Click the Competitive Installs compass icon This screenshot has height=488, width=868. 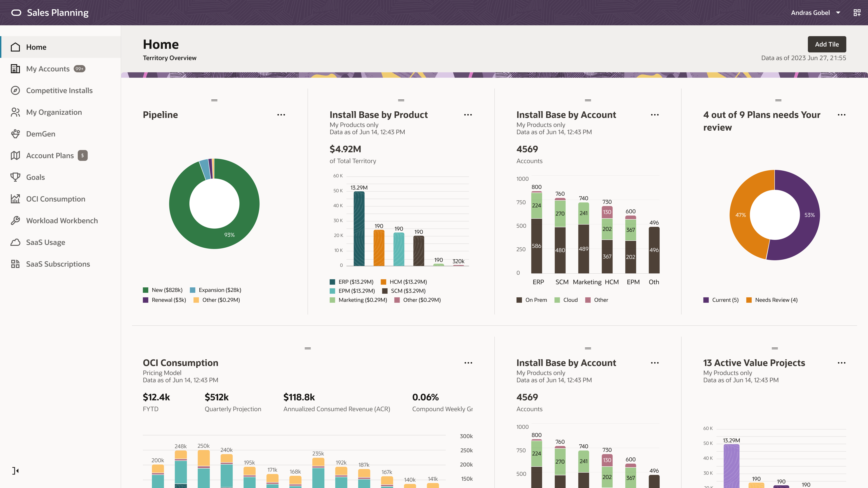15,91
